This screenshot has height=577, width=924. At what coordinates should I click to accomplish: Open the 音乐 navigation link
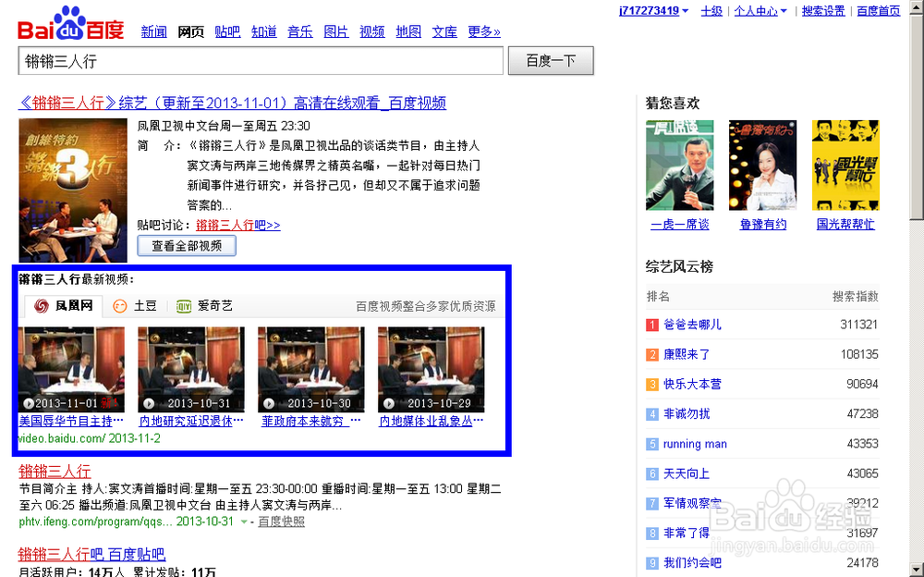click(x=300, y=31)
